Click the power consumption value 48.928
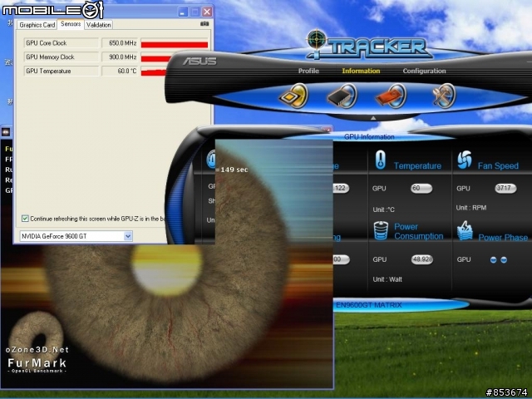532x399 pixels. coord(421,259)
